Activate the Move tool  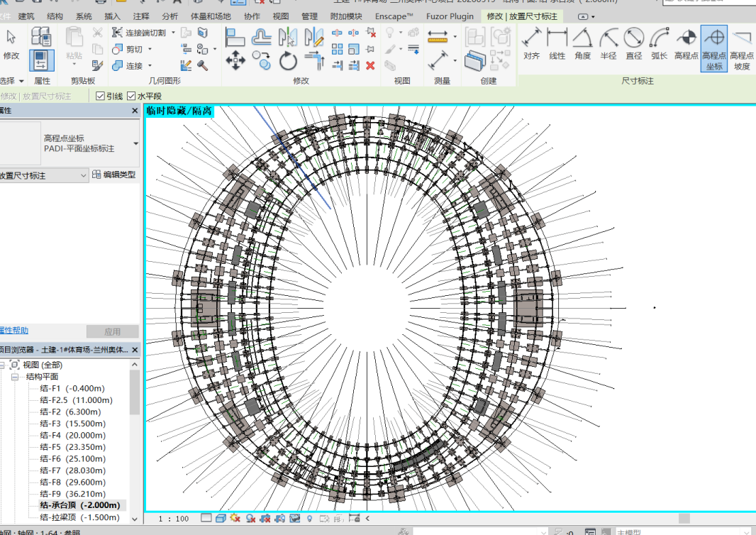click(235, 61)
